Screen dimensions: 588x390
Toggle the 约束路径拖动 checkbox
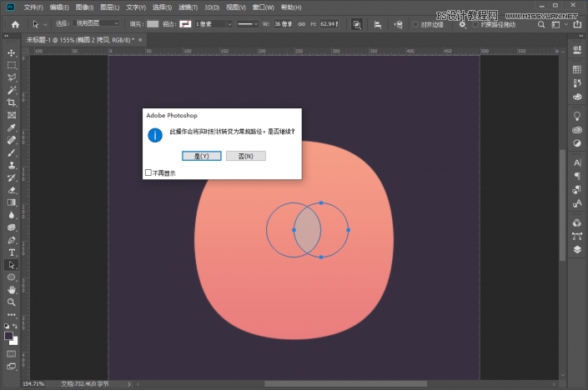click(475, 24)
